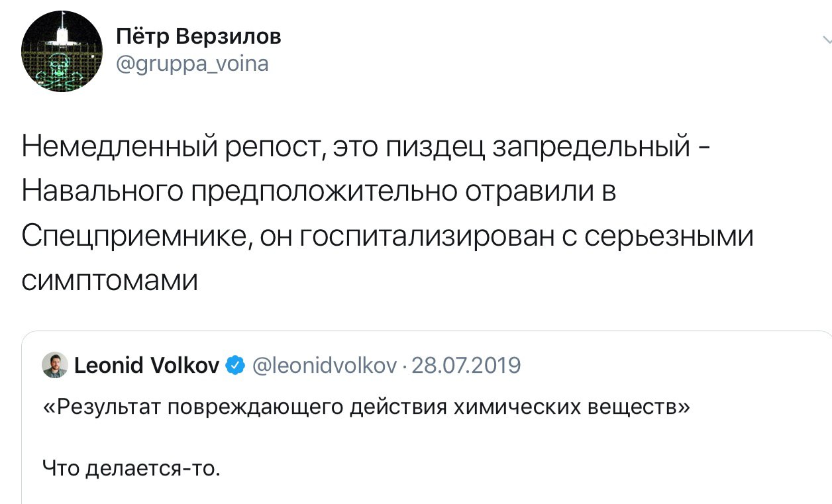Open Пётр Верзилов's profile avatar
The height and width of the screenshot is (504, 832).
click(62, 52)
